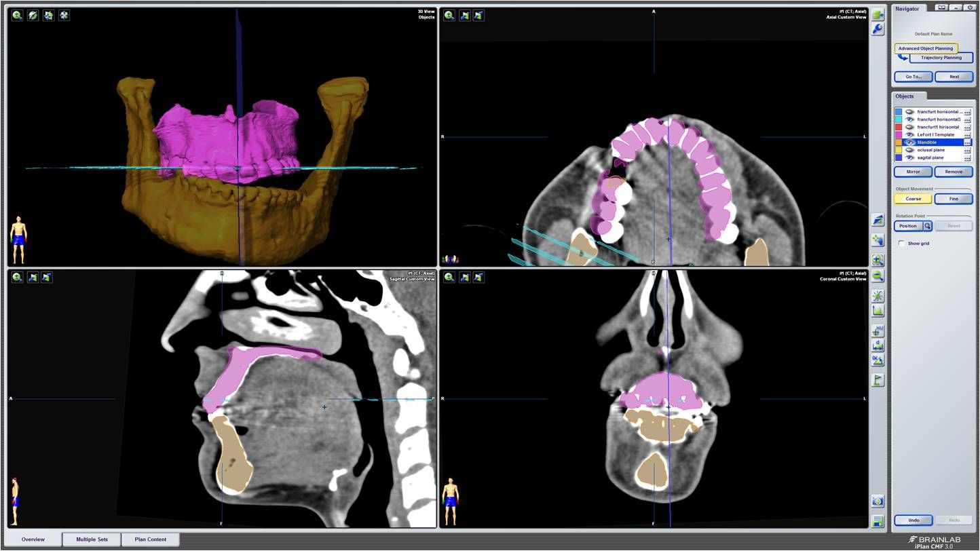980x551 pixels.
Task: Click the wrench settings icon
Action: [878, 29]
